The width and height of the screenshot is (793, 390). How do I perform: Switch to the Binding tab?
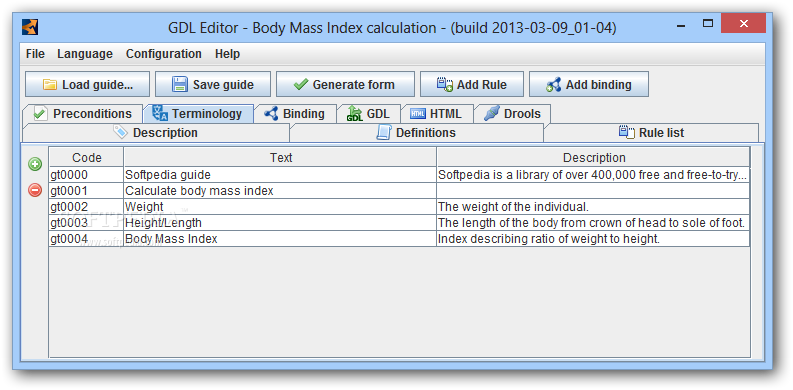[295, 114]
